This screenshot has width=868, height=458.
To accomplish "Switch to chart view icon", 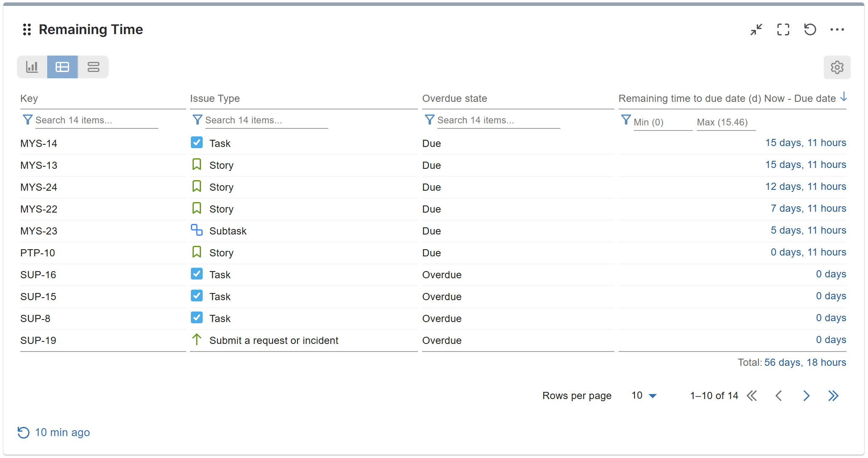I will pyautogui.click(x=32, y=67).
